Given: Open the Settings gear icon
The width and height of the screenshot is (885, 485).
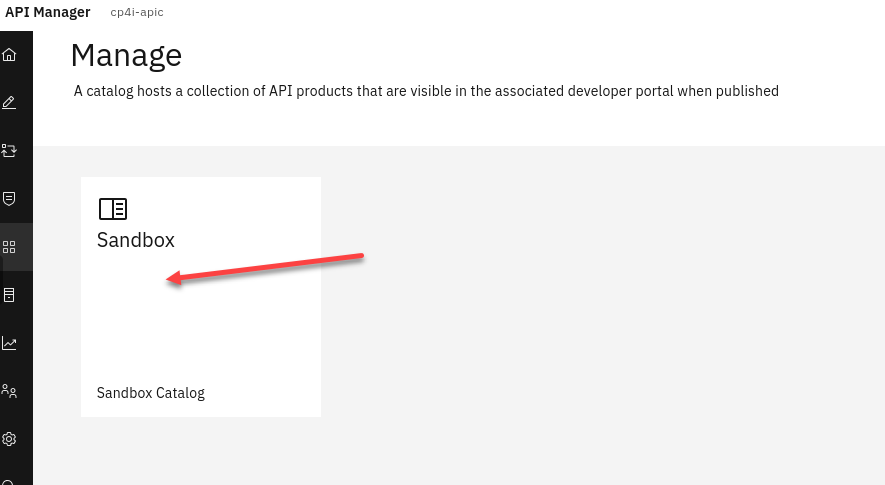Looking at the screenshot, I should coord(9,439).
